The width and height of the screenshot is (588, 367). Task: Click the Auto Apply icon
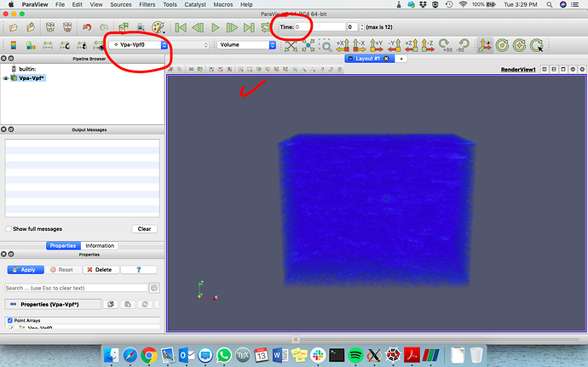pos(123,27)
